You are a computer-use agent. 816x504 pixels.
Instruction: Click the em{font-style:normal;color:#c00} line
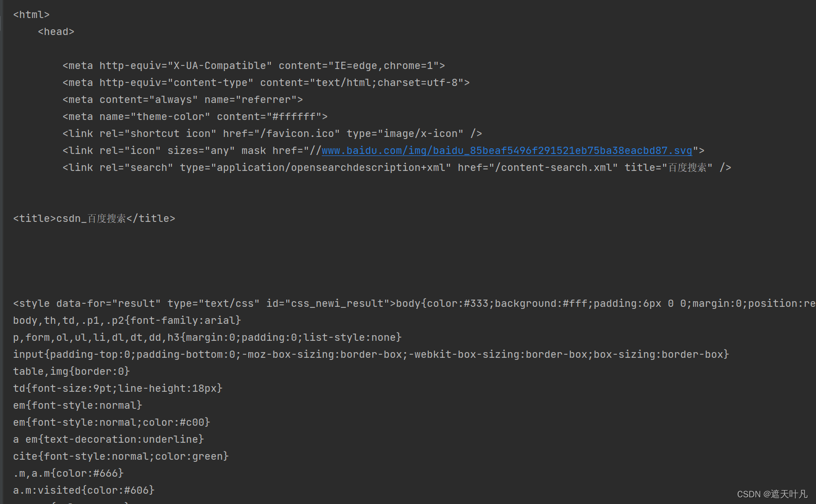(x=112, y=422)
